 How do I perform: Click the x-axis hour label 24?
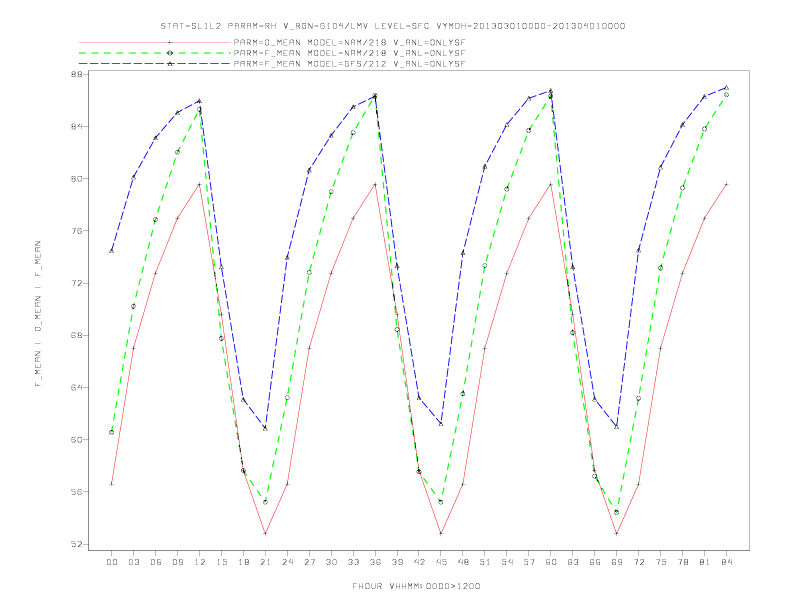(287, 562)
